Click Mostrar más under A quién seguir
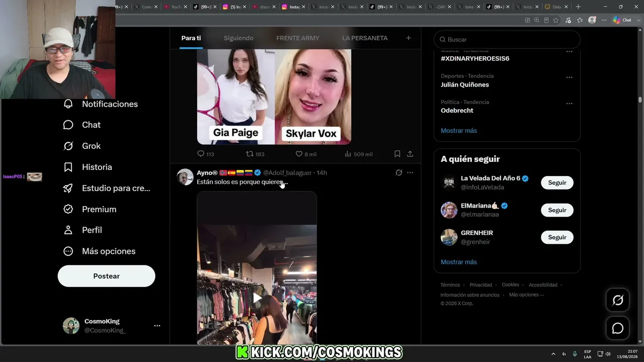This screenshot has width=644, height=362. click(x=459, y=262)
